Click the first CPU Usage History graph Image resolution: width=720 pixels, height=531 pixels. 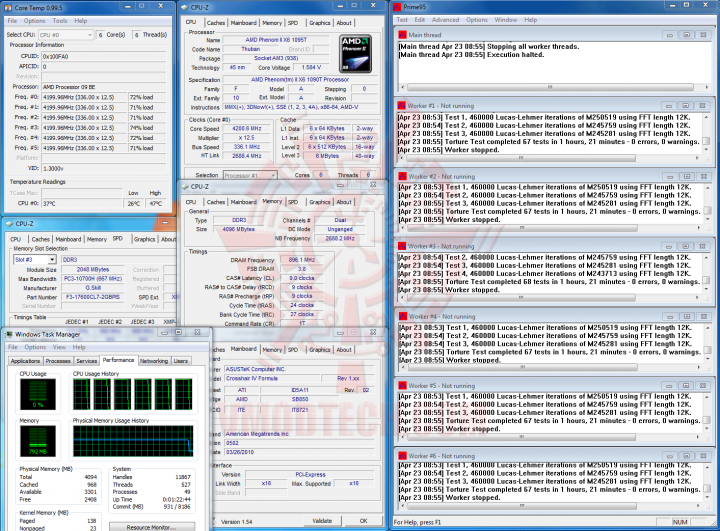pyautogui.click(x=82, y=394)
